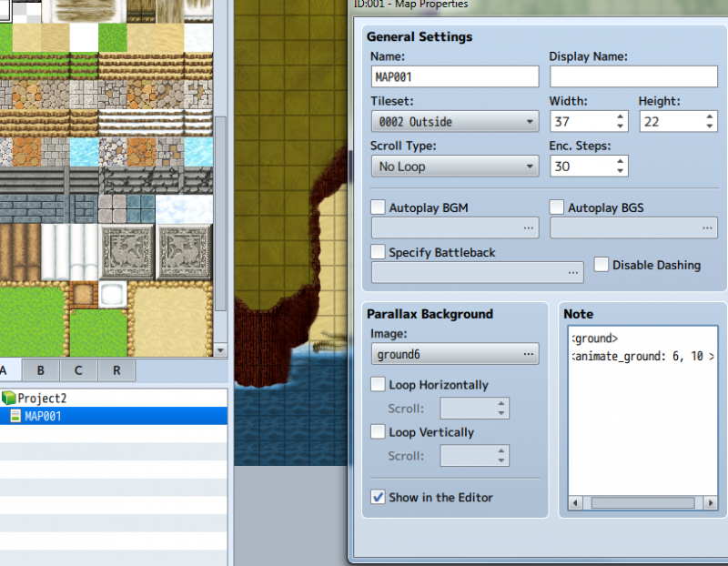Viewport: 728px width, 566px height.
Task: Select the left dragon relief stone tile
Action: coord(126,252)
